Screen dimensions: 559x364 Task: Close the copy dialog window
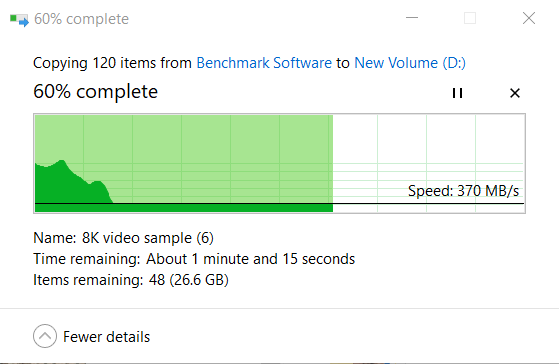(529, 18)
